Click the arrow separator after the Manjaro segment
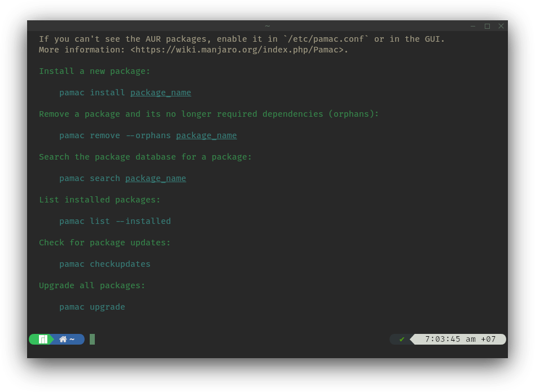The width and height of the screenshot is (535, 392). [x=52, y=339]
